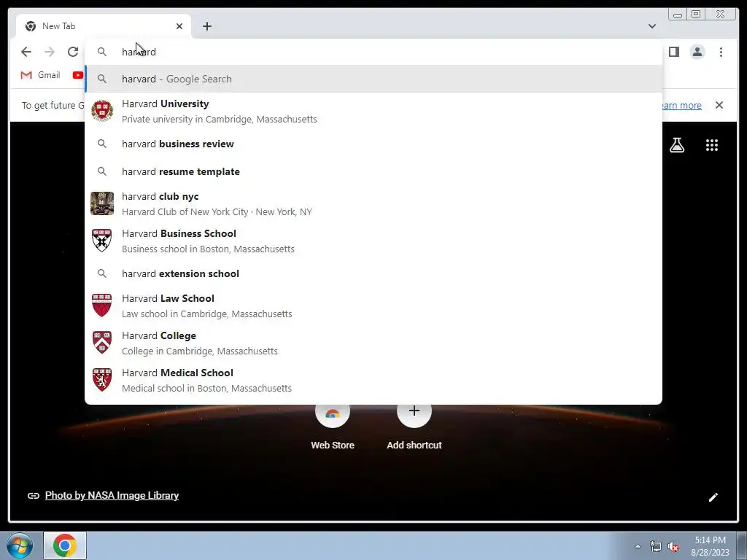This screenshot has width=747, height=560.
Task: Reload the page with the refresh icon
Action: point(73,52)
